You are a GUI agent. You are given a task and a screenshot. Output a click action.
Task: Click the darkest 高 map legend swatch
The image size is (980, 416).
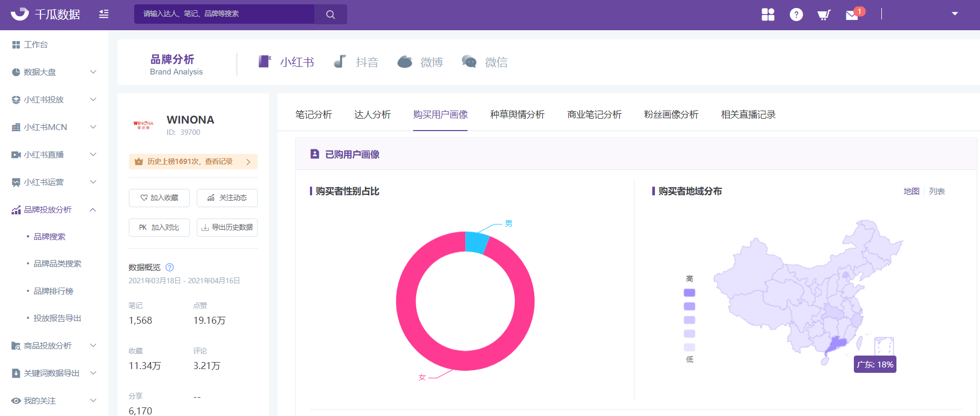click(689, 293)
